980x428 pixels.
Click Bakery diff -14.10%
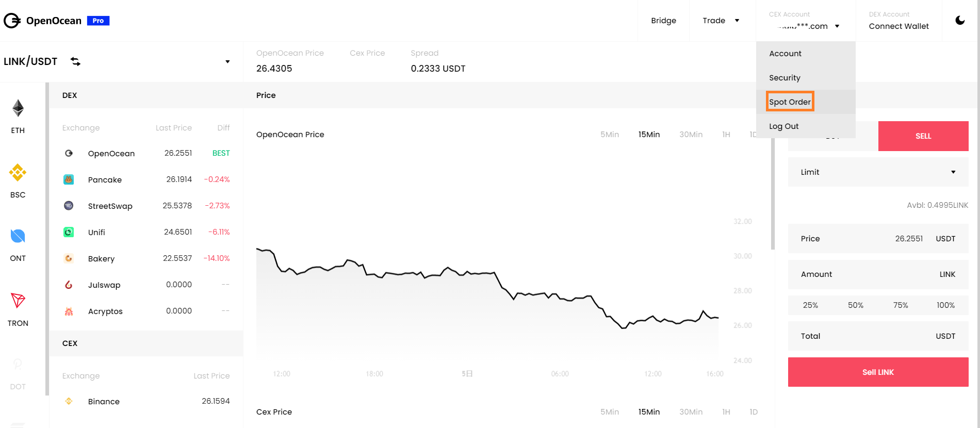[216, 258]
